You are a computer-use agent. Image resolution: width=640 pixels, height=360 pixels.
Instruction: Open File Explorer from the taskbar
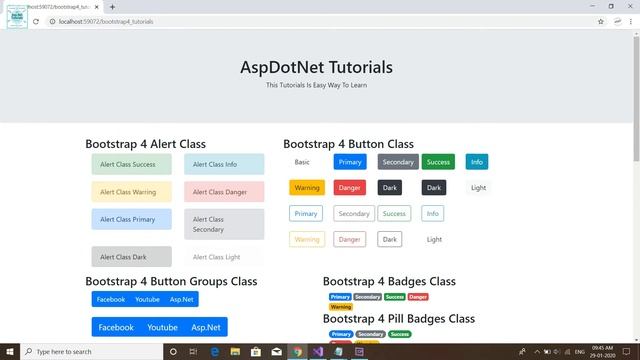tap(235, 351)
